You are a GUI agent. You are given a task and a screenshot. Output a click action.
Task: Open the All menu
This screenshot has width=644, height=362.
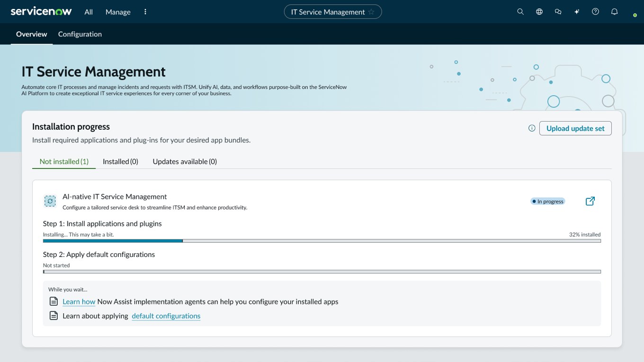tap(89, 12)
